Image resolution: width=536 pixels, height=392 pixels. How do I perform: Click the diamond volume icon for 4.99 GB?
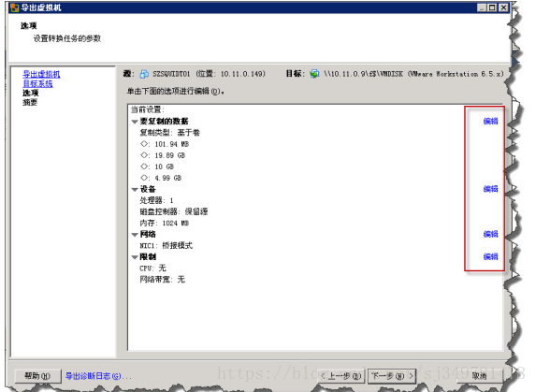tap(144, 178)
